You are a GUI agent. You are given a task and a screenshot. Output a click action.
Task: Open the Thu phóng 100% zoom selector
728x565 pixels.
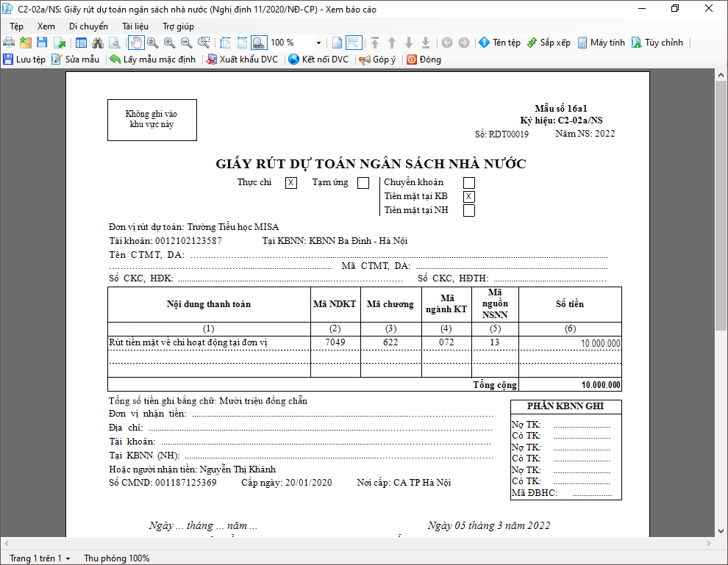click(x=116, y=558)
